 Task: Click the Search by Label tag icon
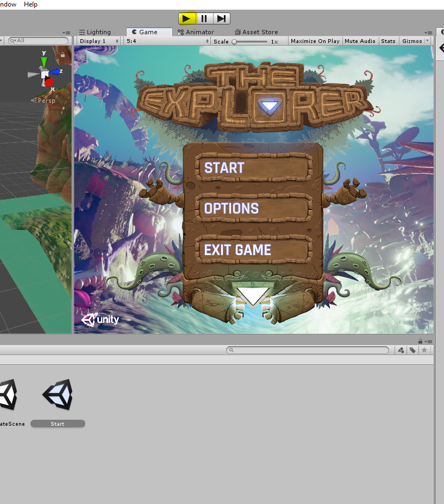(x=412, y=350)
